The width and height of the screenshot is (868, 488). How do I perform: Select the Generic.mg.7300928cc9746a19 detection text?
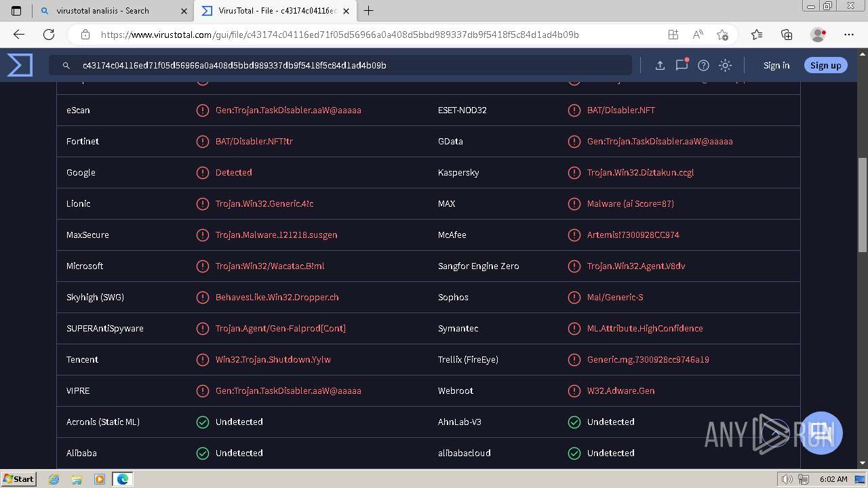648,359
